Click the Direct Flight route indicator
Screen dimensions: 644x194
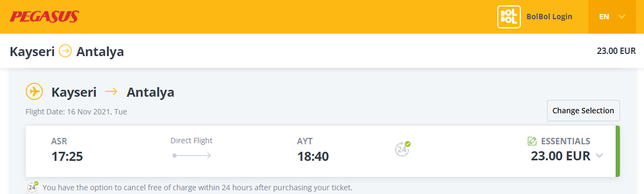pyautogui.click(x=192, y=148)
